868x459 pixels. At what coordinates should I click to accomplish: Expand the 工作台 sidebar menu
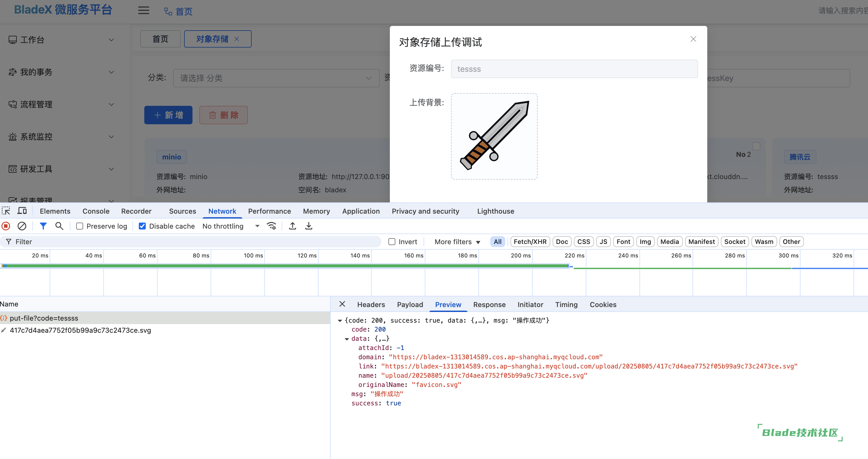111,40
